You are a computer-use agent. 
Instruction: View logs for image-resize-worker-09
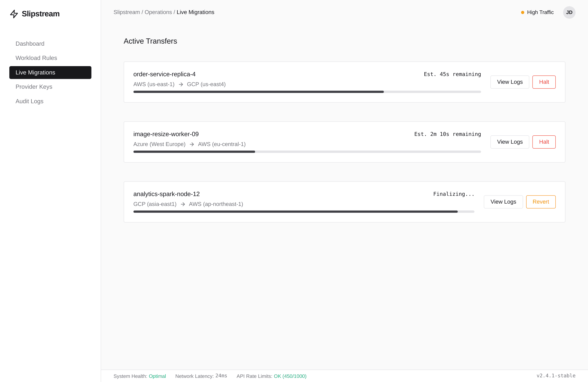point(510,142)
